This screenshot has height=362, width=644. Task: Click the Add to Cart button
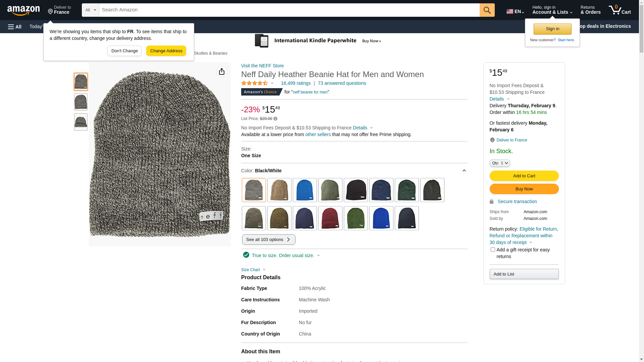(x=524, y=176)
